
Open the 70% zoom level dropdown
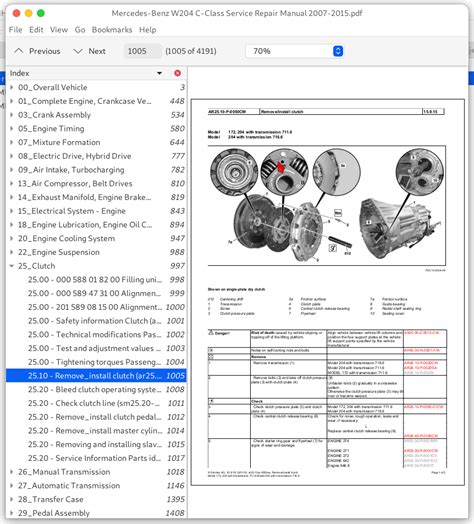(x=294, y=51)
